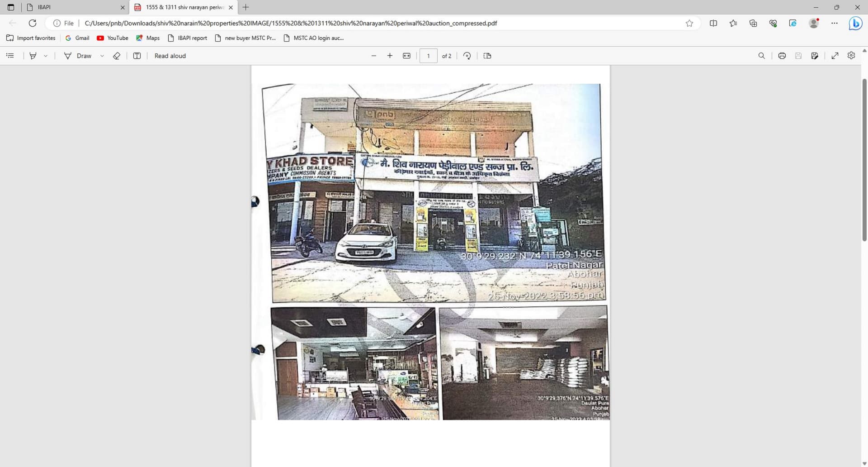Open the Favorites list
The image size is (868, 467).
click(733, 23)
